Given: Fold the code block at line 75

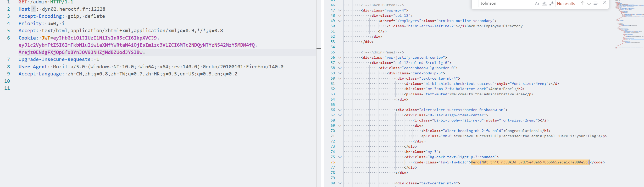Looking at the screenshot, I should click(340, 157).
